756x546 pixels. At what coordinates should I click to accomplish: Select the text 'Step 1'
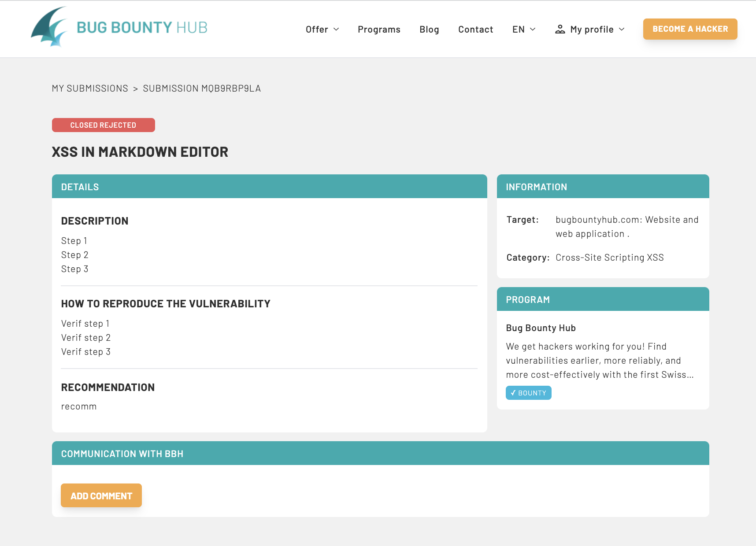point(74,241)
